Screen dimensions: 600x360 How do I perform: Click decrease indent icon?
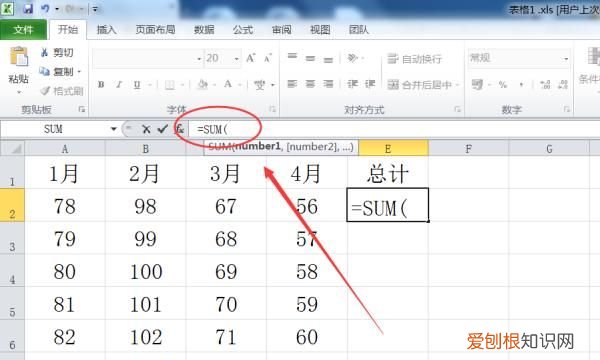pyautogui.click(x=352, y=84)
